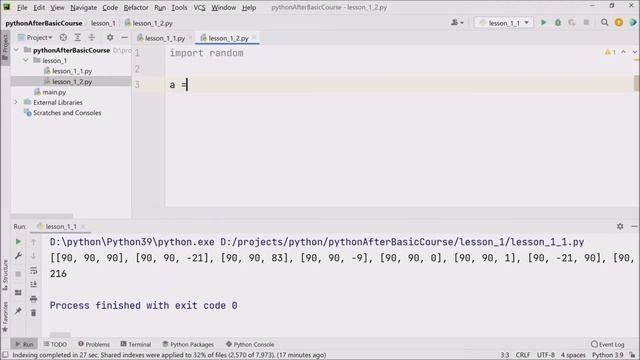The width and height of the screenshot is (640, 360).
Task: Open the IDE updates orange icon
Action: 619,23
